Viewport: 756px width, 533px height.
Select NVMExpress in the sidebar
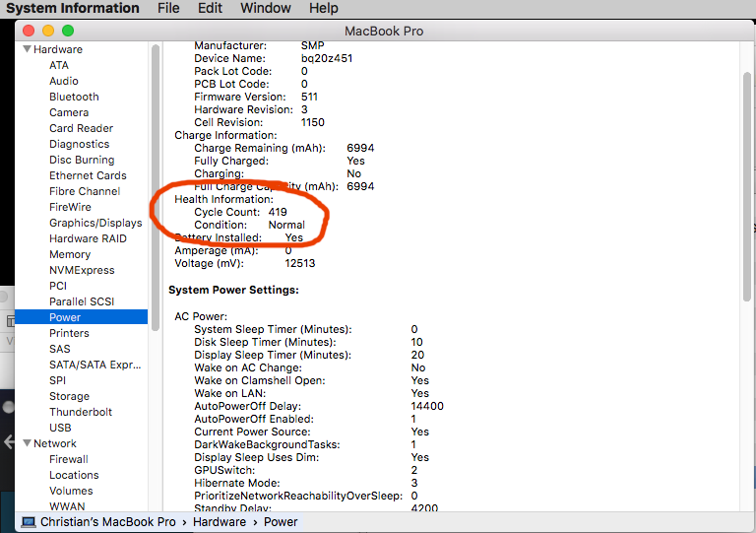pyautogui.click(x=82, y=270)
